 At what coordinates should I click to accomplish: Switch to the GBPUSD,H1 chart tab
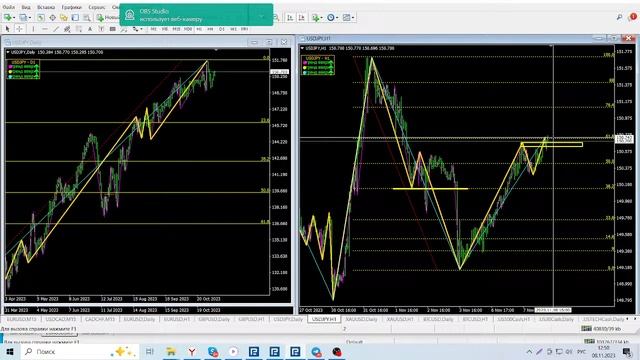coord(251,319)
